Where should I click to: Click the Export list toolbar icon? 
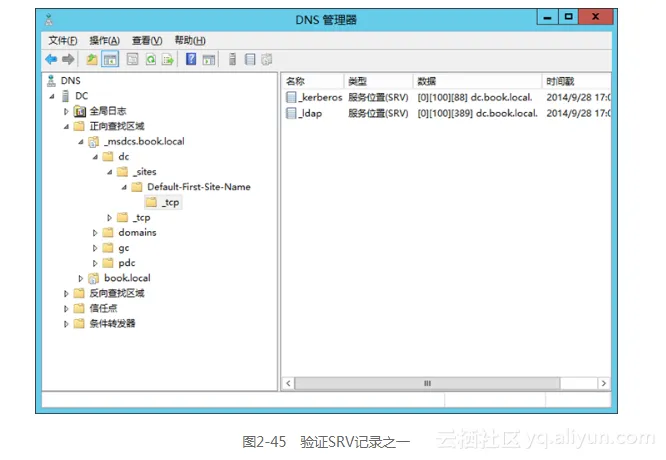tap(168, 59)
